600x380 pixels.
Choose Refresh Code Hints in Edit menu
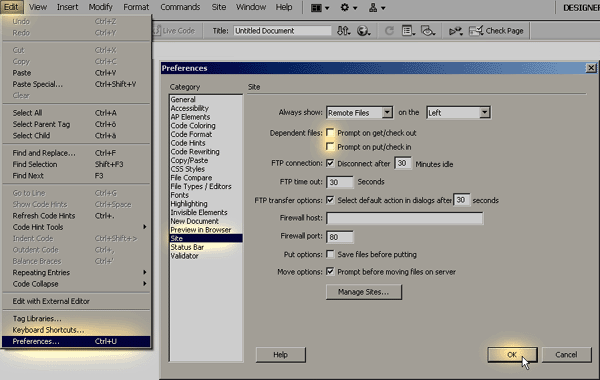tap(77, 215)
